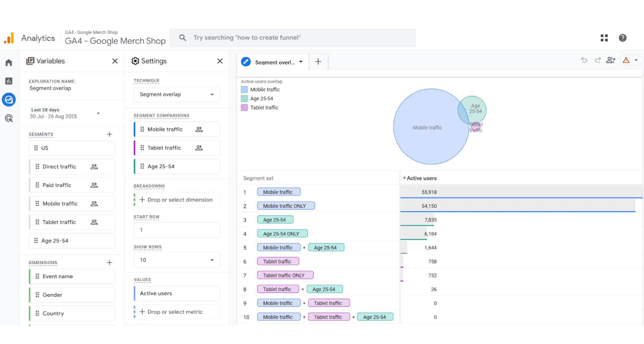This screenshot has width=644, height=344.
Task: Click audience icon on Paid traffic segment
Action: pyautogui.click(x=94, y=185)
